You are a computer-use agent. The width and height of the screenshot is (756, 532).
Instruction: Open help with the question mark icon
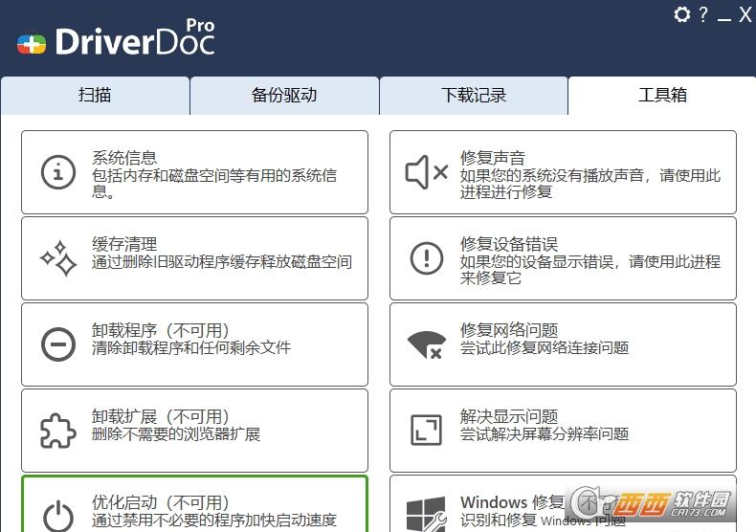coord(703,14)
